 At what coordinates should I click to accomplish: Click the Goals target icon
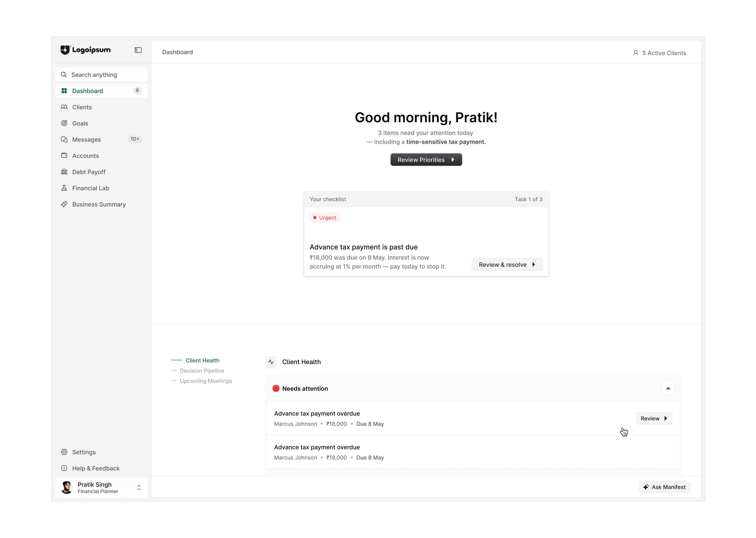point(64,123)
